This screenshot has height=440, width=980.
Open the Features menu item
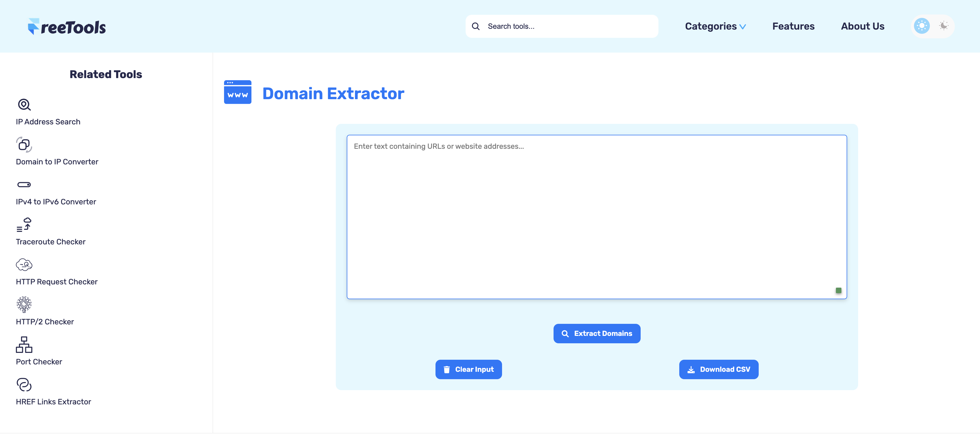pos(793,26)
